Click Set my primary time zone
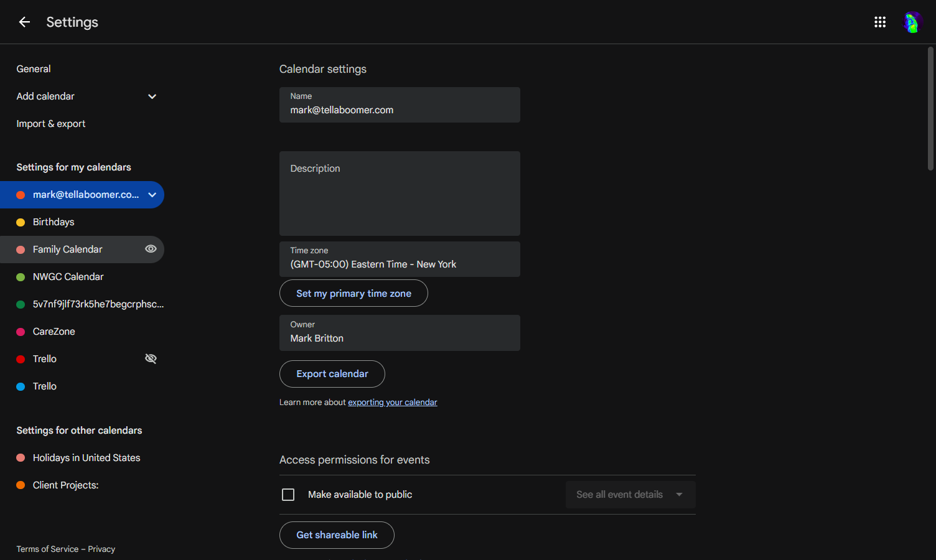This screenshot has height=560, width=936. [x=353, y=293]
